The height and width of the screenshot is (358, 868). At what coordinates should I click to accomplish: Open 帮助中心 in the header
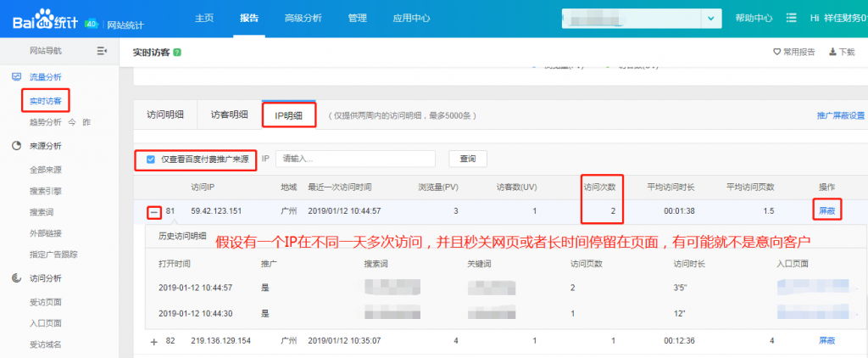point(754,18)
